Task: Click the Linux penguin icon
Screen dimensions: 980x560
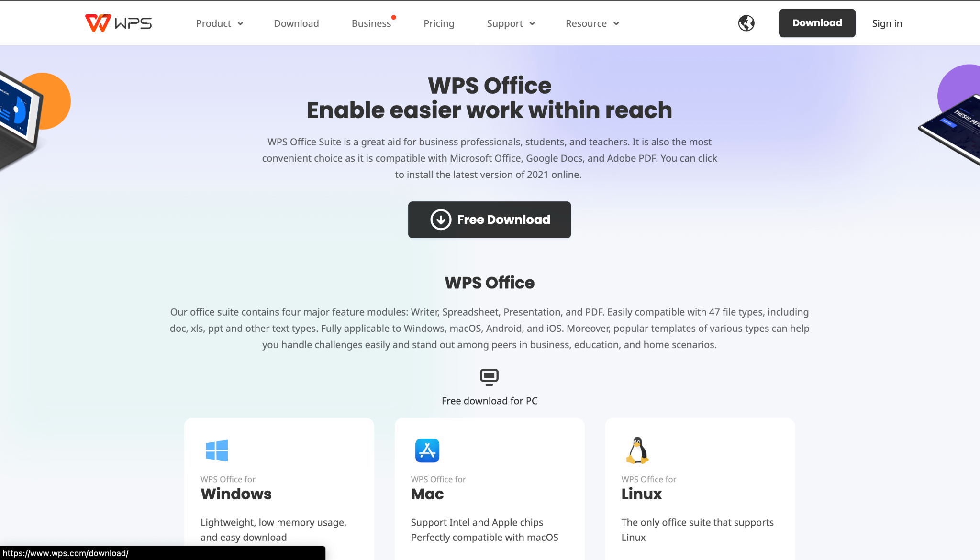Action: (637, 450)
